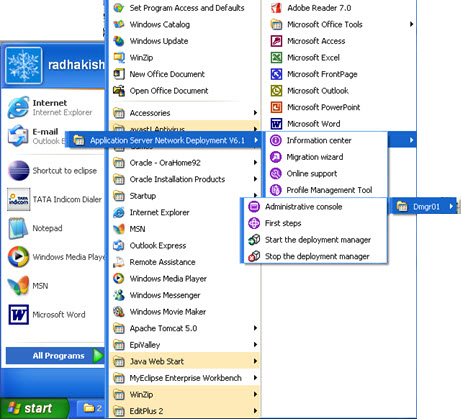461x419 pixels.
Task: Click the user account snowflake picture
Action: coord(24,65)
